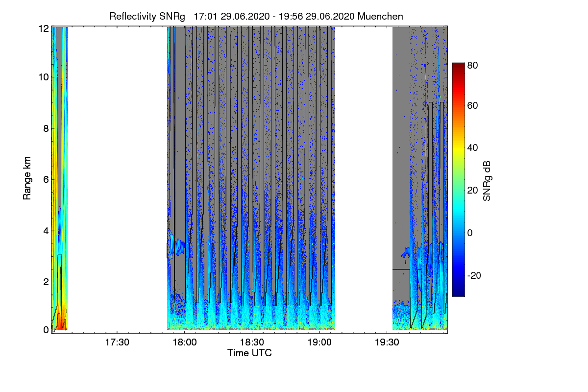Click the 19:00 time tick label
The image size is (588, 392).
point(319,342)
